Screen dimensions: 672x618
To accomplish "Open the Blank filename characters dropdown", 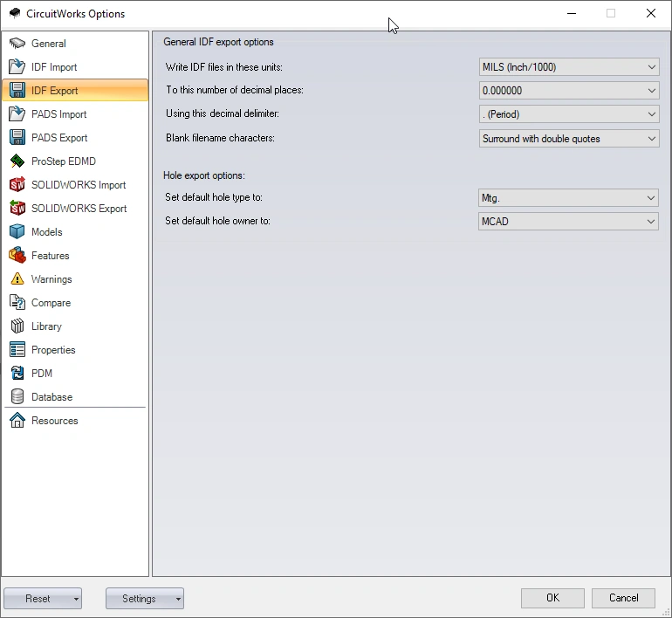I will click(569, 139).
